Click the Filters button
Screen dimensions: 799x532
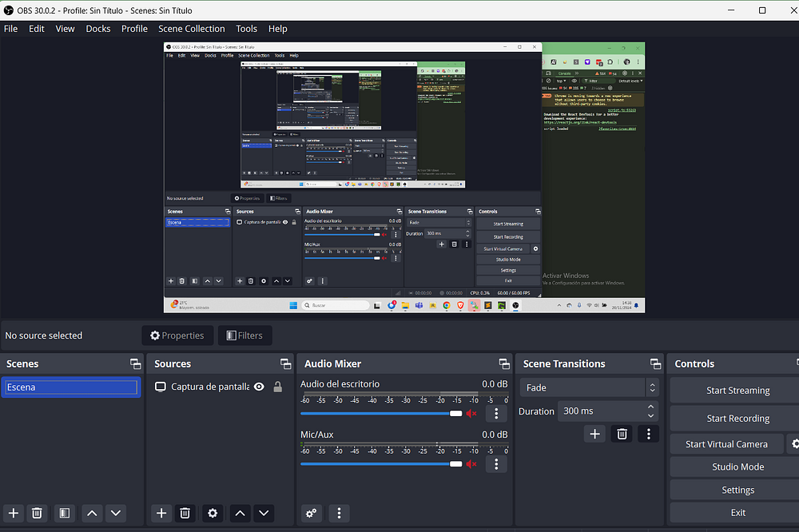[x=244, y=335]
